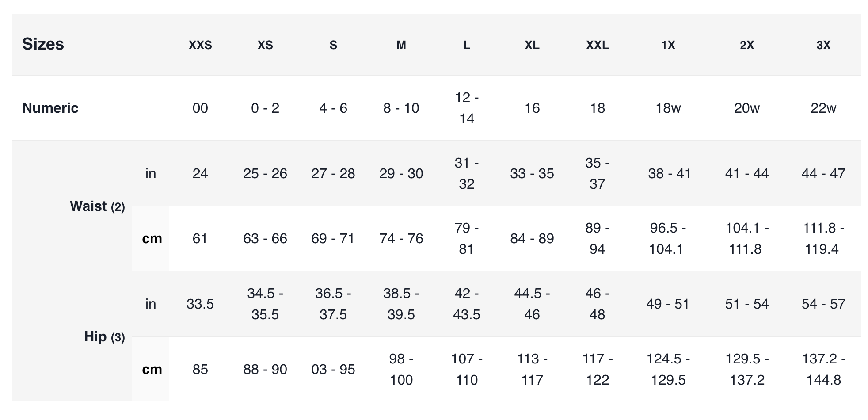The width and height of the screenshot is (868, 420).
Task: Click the Waist (2) measurement label
Action: pyautogui.click(x=97, y=206)
